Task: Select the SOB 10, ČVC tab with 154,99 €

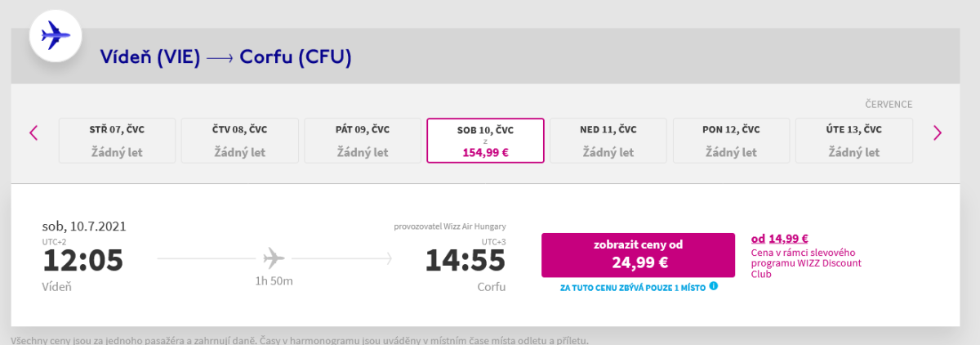Action: pyautogui.click(x=485, y=141)
